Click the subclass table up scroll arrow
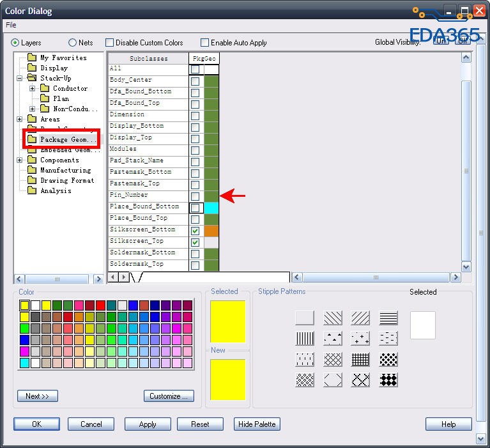 [x=466, y=58]
